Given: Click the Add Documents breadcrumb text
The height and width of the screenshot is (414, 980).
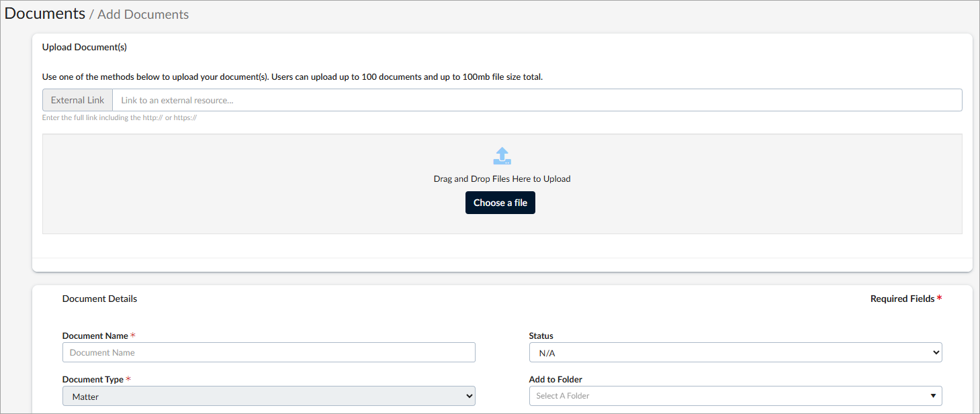Looking at the screenshot, I should click(x=143, y=15).
